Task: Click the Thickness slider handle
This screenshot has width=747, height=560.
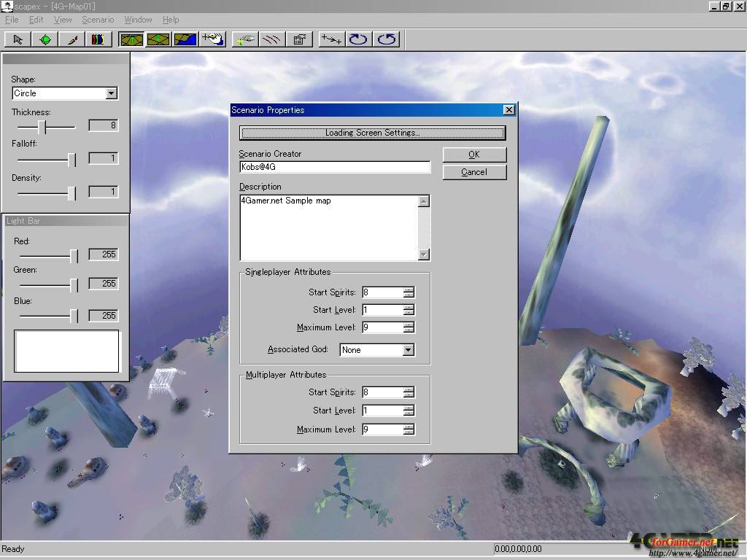Action: pyautogui.click(x=44, y=127)
